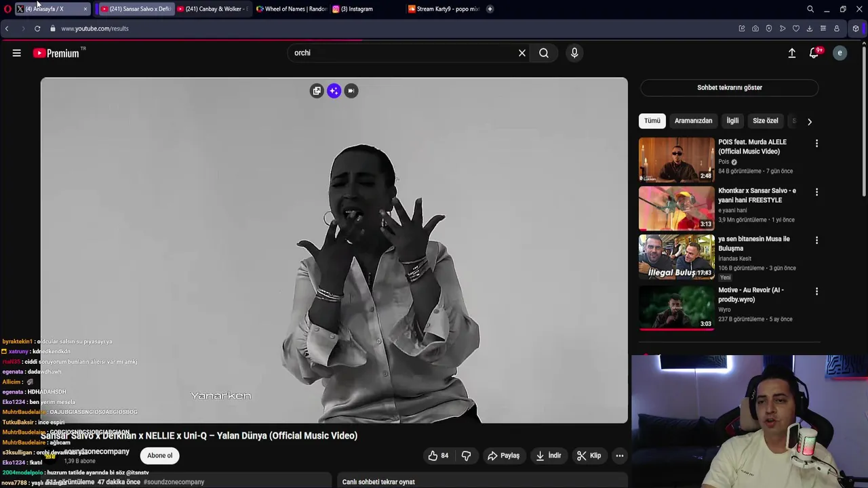Click the skip-next overlay icon on video
Viewport: 868px width, 488px height.
point(351,91)
